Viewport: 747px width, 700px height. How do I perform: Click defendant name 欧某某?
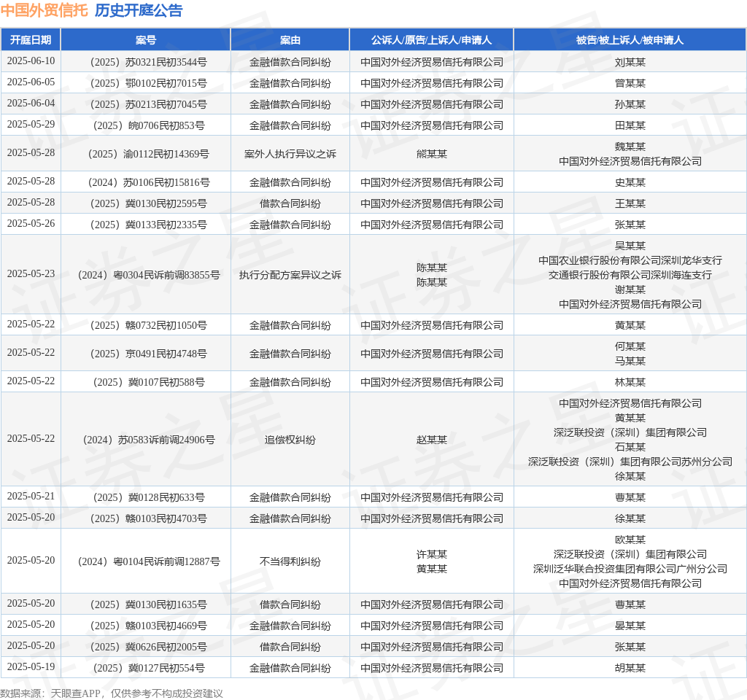pos(630,540)
